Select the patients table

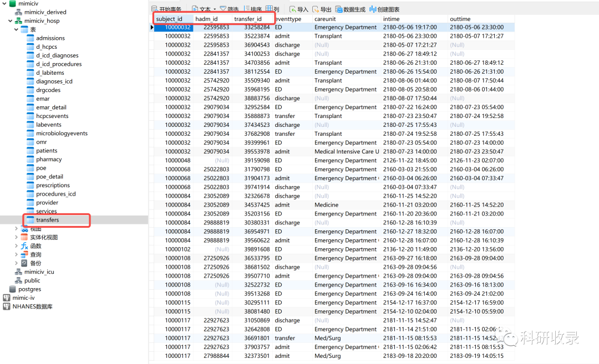(46, 151)
